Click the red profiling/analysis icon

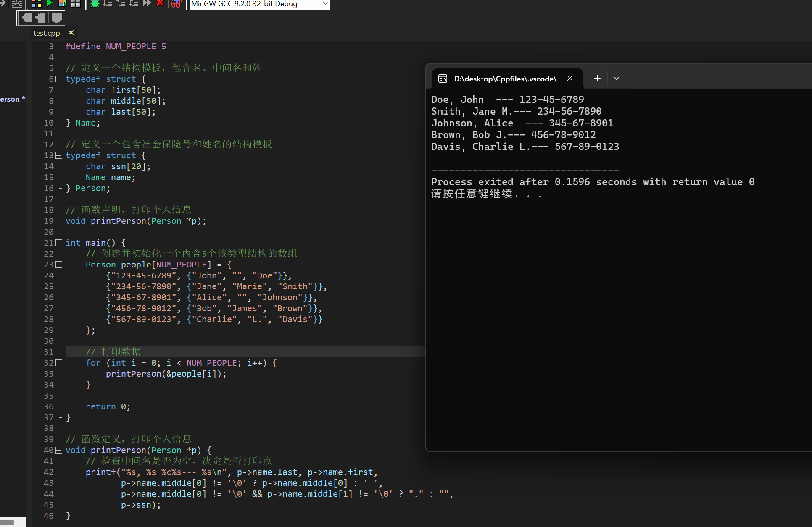coord(176,4)
